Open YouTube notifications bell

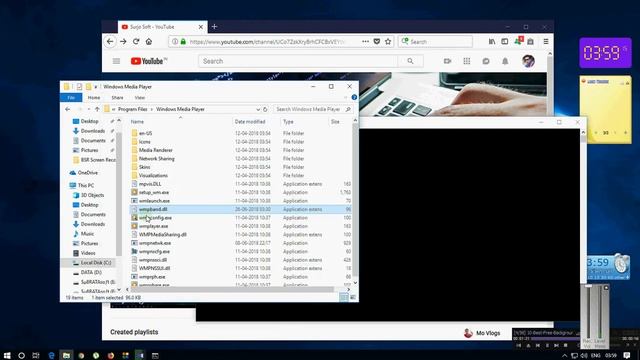(x=505, y=61)
